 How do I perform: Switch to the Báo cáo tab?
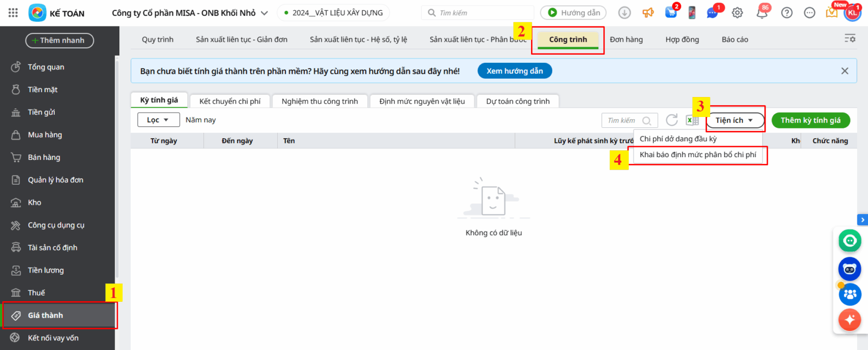pyautogui.click(x=735, y=40)
